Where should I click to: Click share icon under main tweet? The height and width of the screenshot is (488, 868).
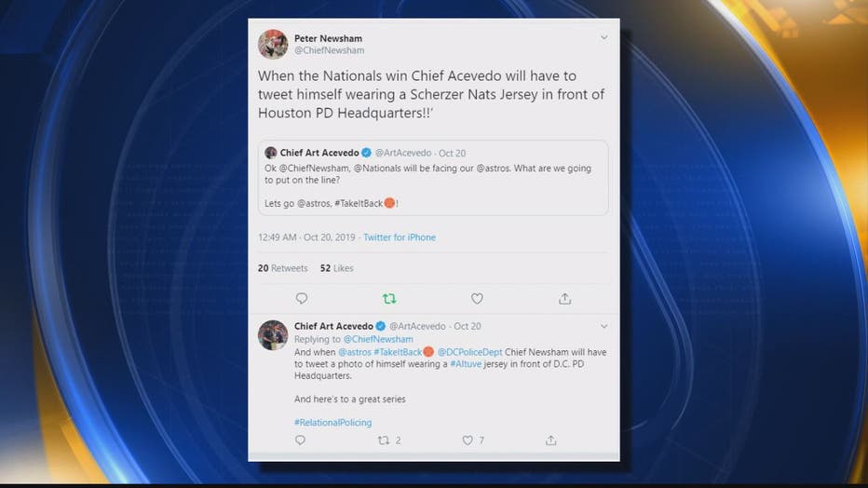(x=564, y=299)
